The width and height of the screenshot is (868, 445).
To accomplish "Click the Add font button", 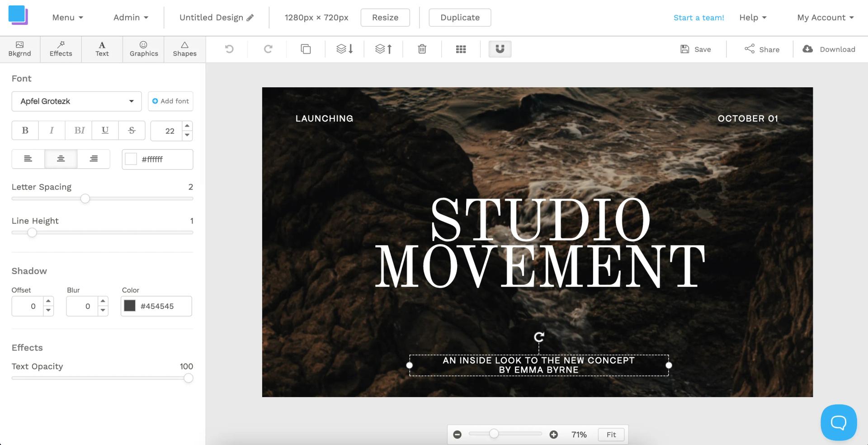I will tap(170, 101).
